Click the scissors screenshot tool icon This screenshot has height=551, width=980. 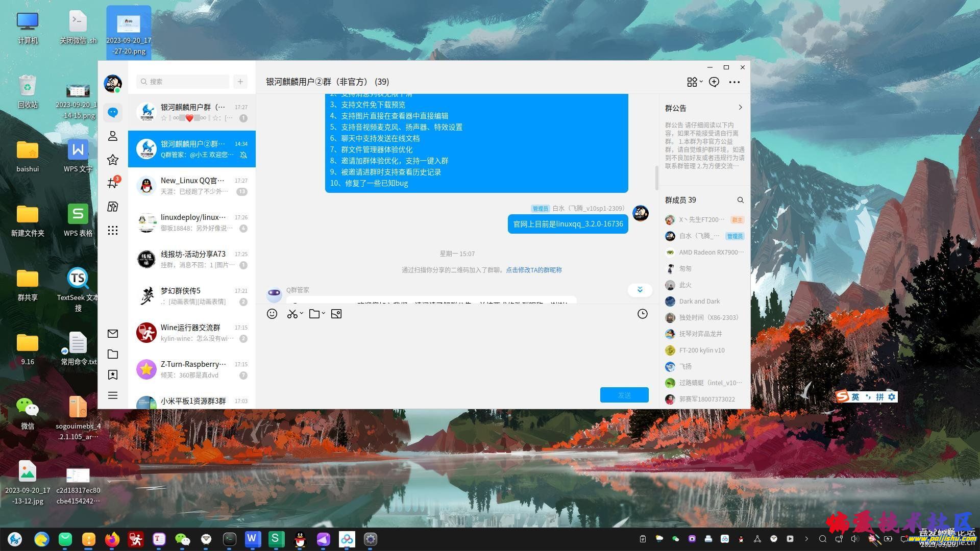click(292, 314)
